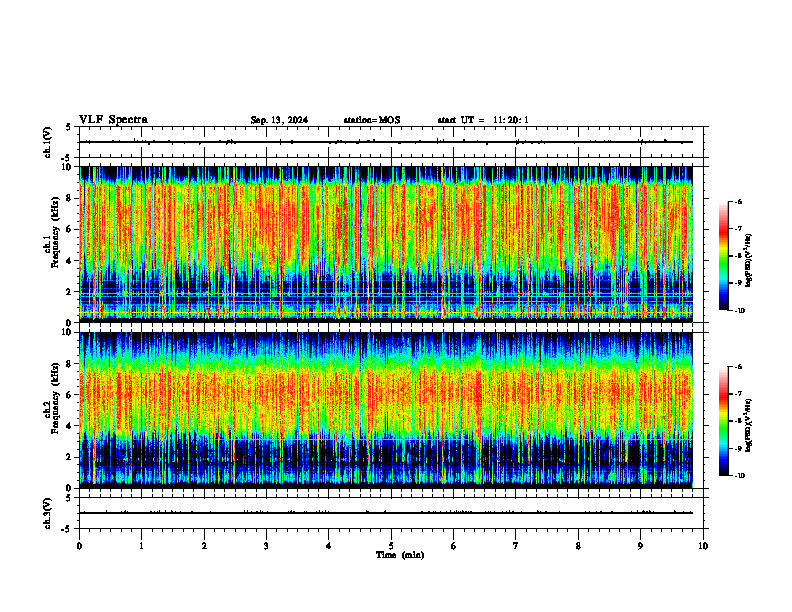Click inside the ch.2 spectrogram panel
Viewport: 792px width, 612px height.
[386, 410]
